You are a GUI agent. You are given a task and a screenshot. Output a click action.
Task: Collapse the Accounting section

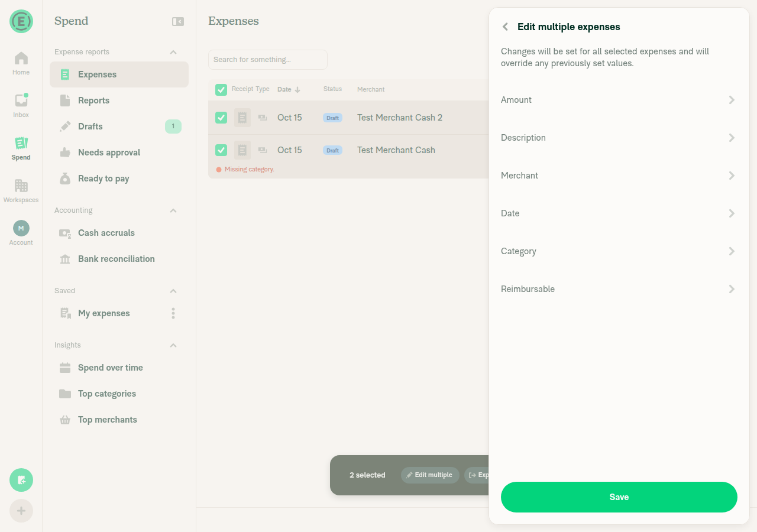(173, 210)
